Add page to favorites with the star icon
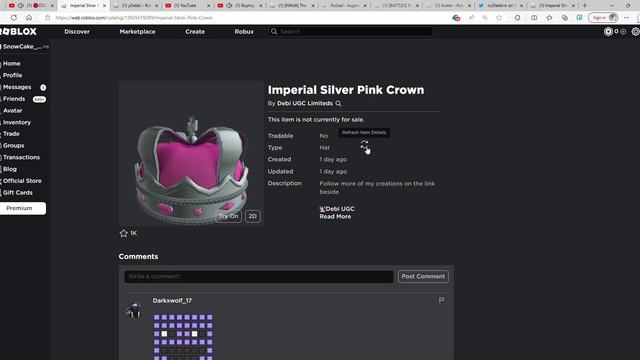This screenshot has height=360, width=640. (x=499, y=18)
